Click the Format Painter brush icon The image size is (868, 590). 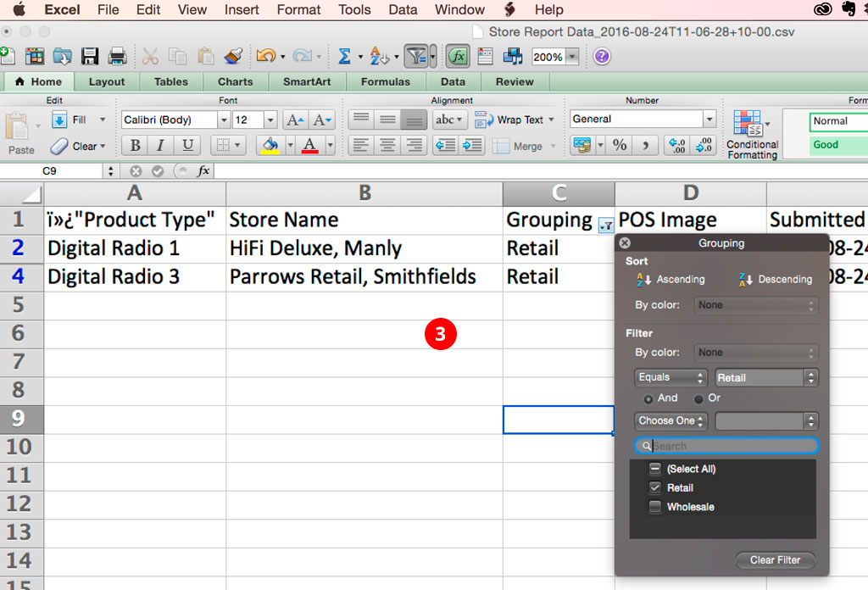[233, 57]
